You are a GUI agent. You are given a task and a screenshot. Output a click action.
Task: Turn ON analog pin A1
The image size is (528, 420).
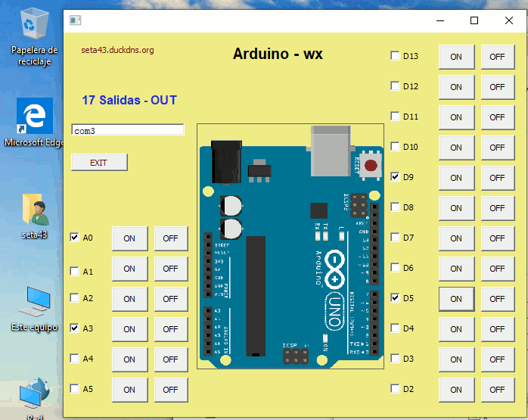click(129, 269)
